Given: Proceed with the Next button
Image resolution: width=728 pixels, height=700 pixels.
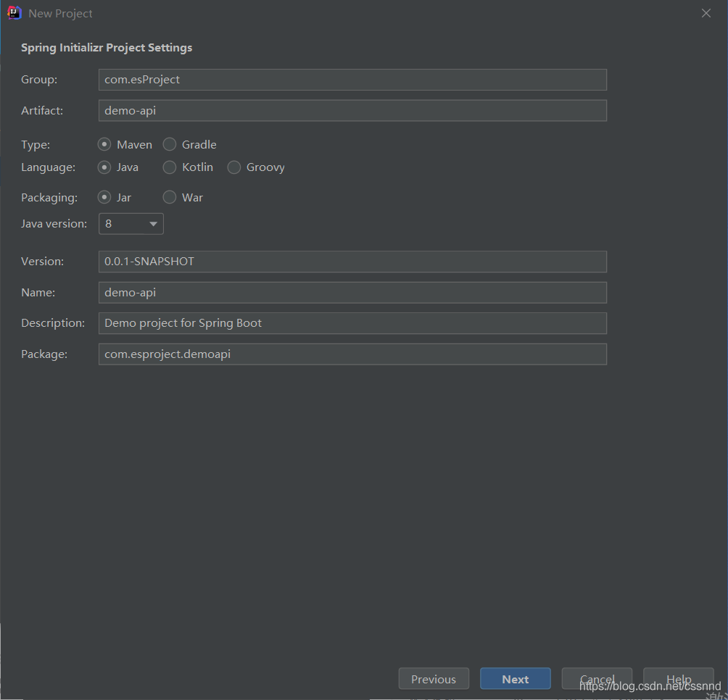Looking at the screenshot, I should (516, 679).
